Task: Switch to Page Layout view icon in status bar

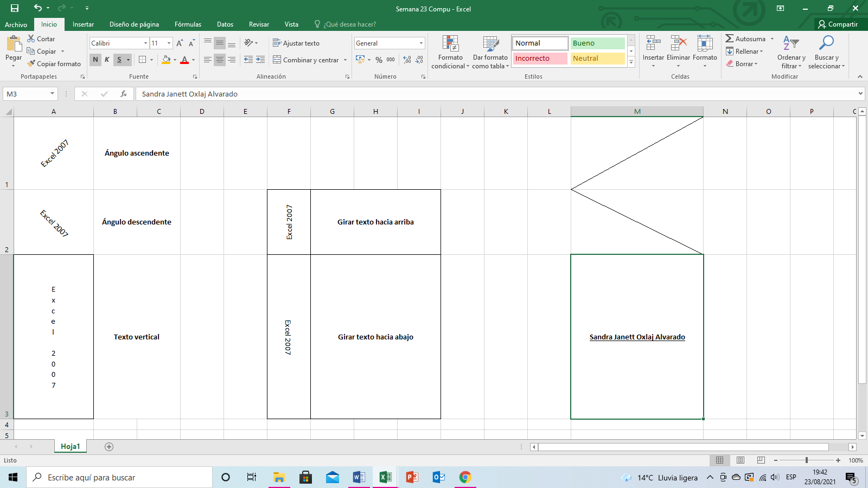Action: pyautogui.click(x=741, y=460)
